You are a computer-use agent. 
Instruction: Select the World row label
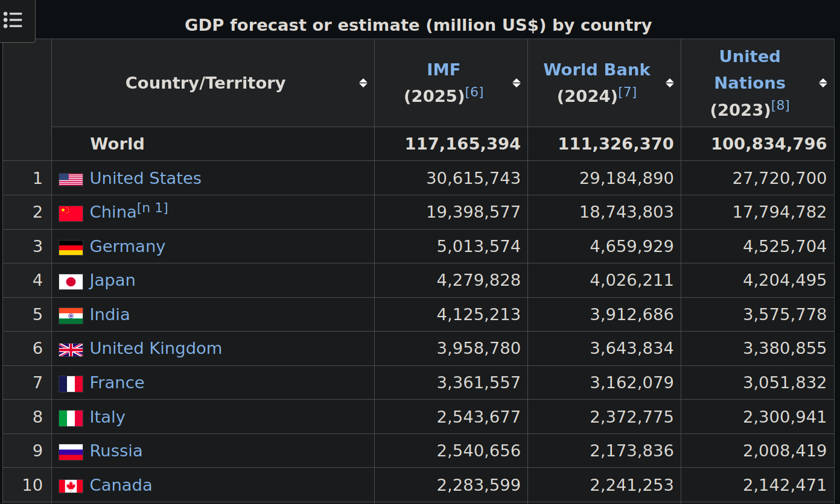click(117, 144)
